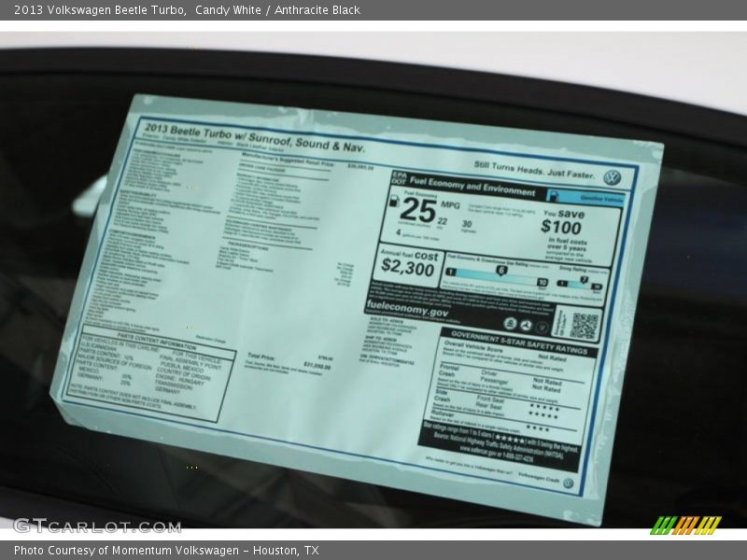Click the Photo Courtesy of Momentum Volkswagen caption
The width and height of the screenshot is (747, 560).
point(166,551)
